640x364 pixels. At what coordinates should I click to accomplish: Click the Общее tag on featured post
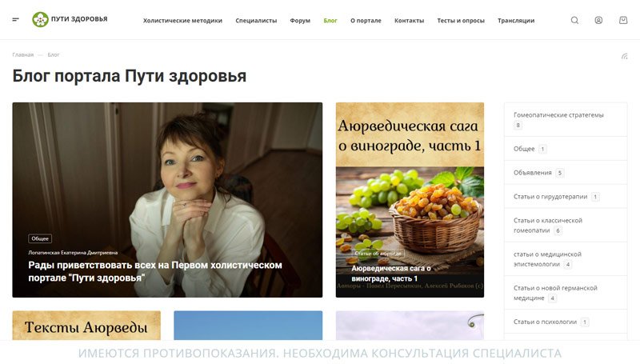click(40, 238)
